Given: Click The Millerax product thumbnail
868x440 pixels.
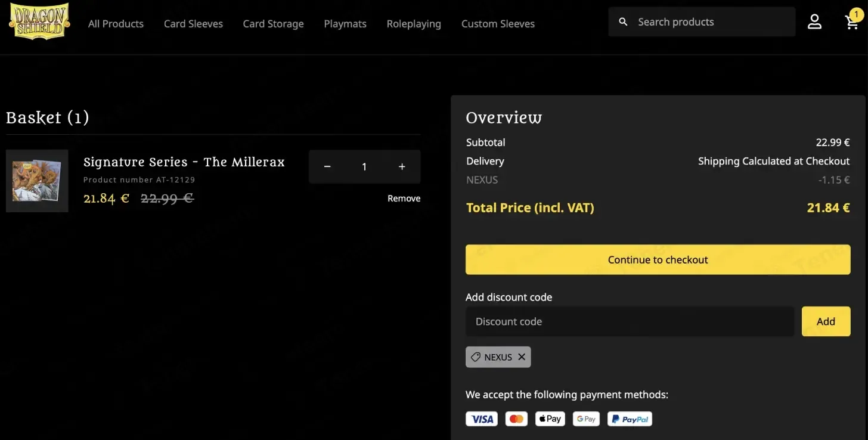Looking at the screenshot, I should point(37,181).
